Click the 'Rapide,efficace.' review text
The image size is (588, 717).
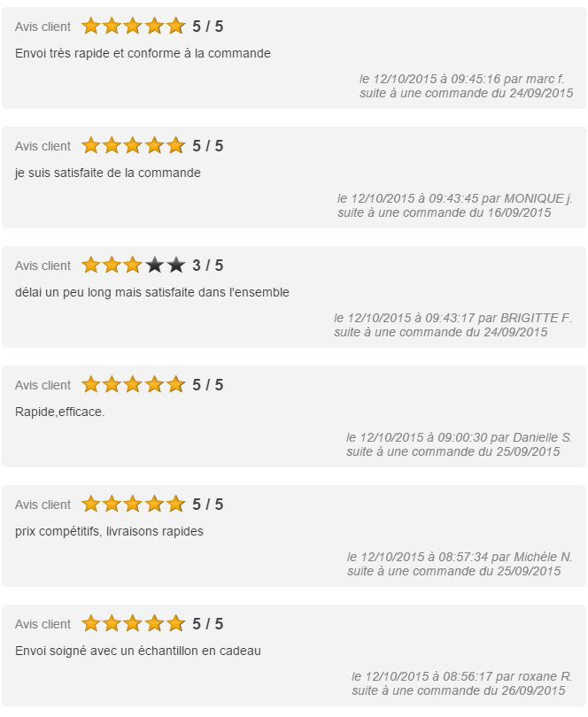pos(60,412)
